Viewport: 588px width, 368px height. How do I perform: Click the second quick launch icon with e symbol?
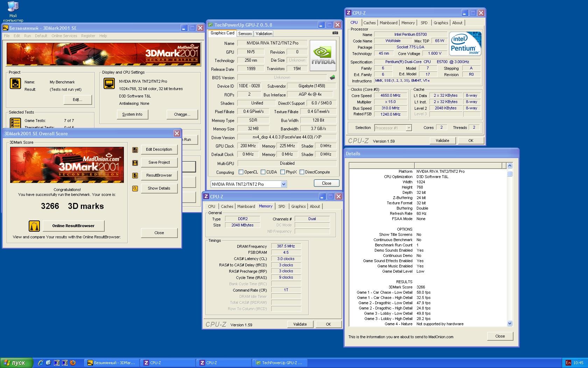(48, 363)
